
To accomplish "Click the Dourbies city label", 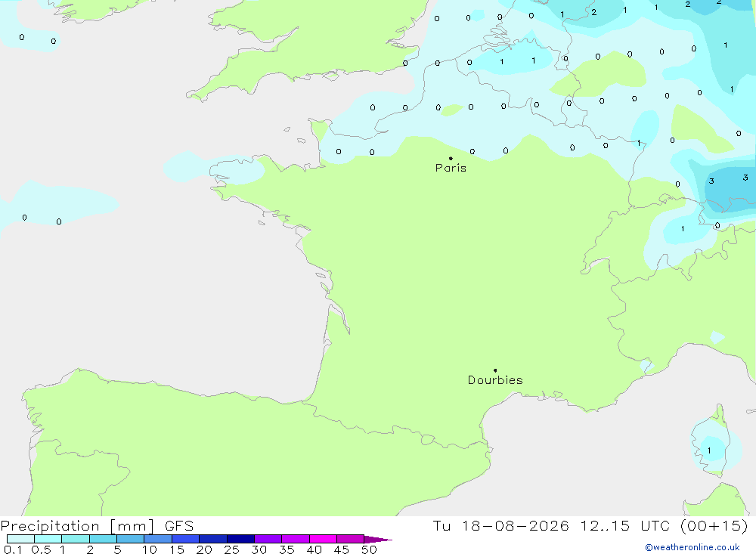I will [x=495, y=380].
